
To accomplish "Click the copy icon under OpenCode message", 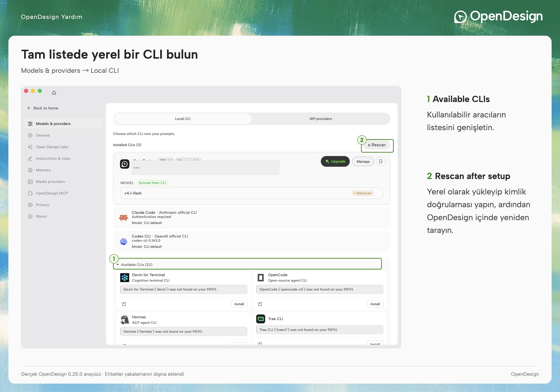I will (x=260, y=304).
